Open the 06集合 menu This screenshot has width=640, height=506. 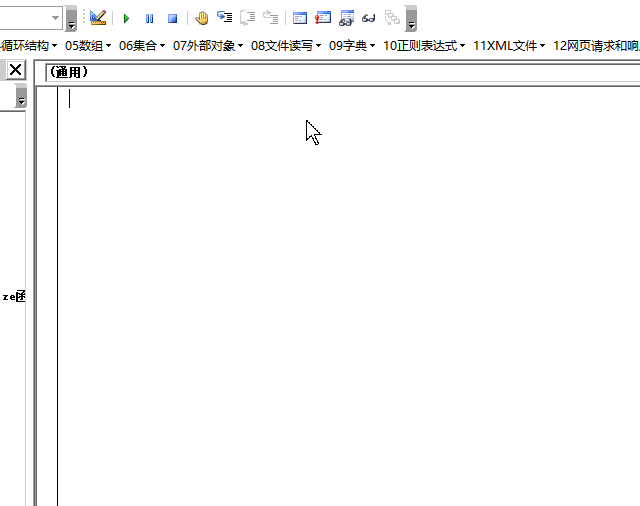click(x=142, y=46)
